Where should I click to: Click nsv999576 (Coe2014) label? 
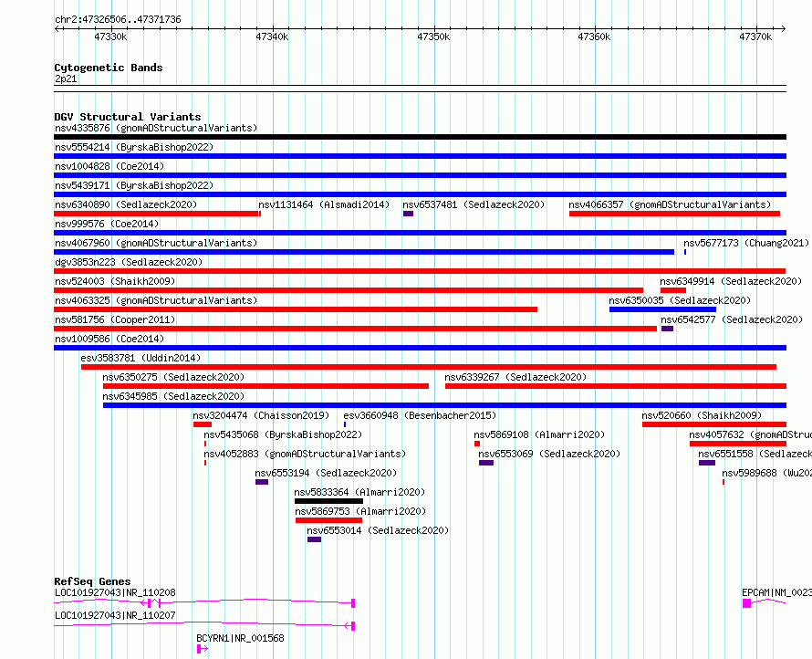coord(107,224)
